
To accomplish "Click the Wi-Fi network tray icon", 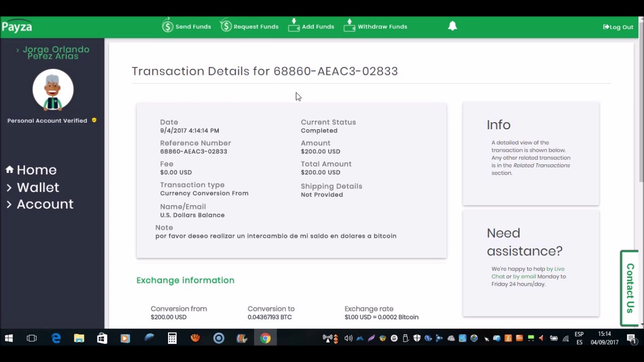I will click(x=566, y=339).
